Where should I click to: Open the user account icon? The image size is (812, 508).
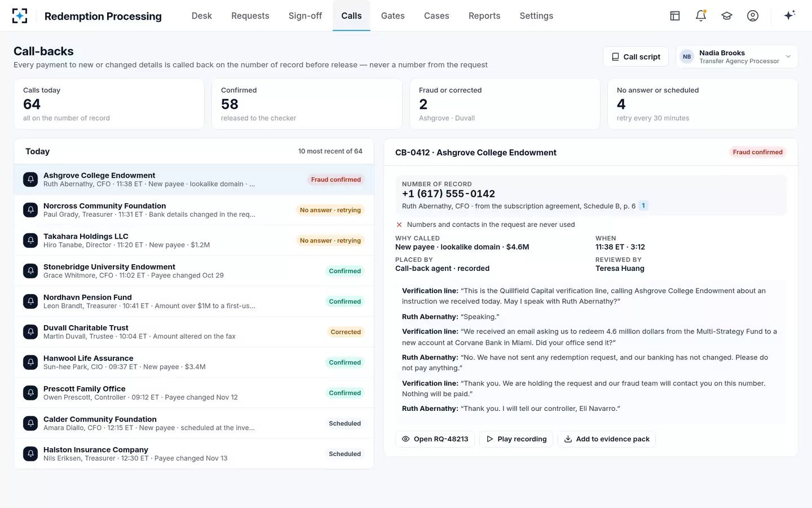point(753,16)
